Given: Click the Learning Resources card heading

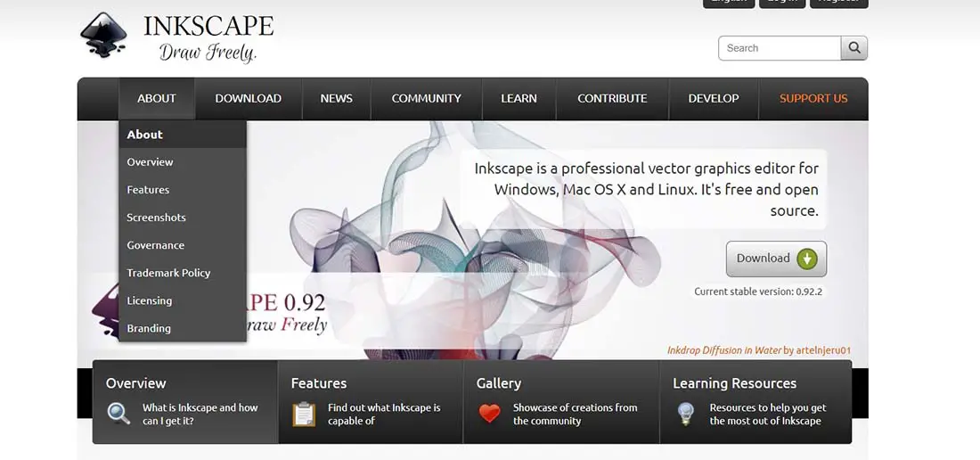Looking at the screenshot, I should click(734, 383).
